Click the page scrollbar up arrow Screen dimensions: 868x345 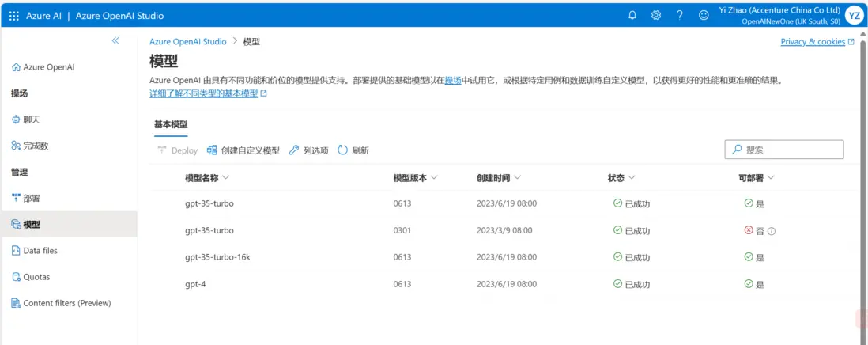[863, 33]
